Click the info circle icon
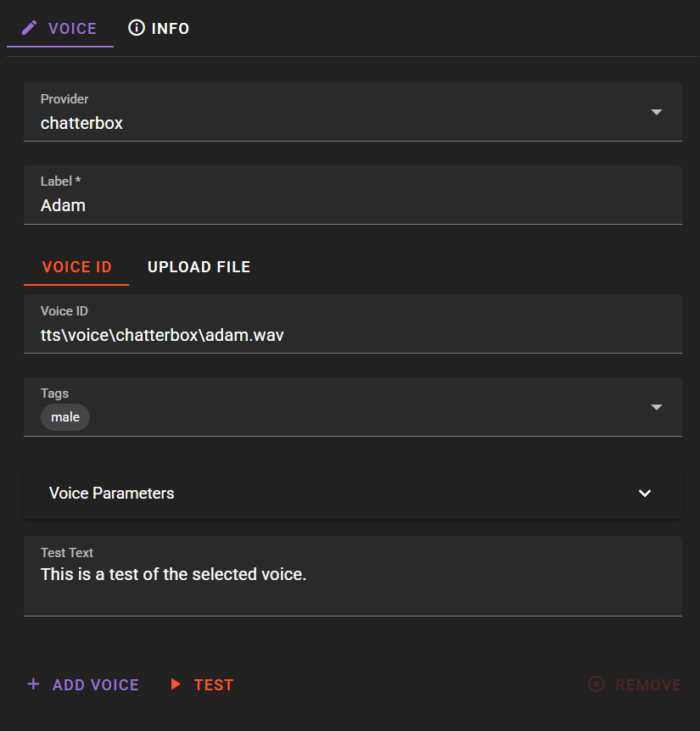The width and height of the screenshot is (700, 731). click(137, 28)
